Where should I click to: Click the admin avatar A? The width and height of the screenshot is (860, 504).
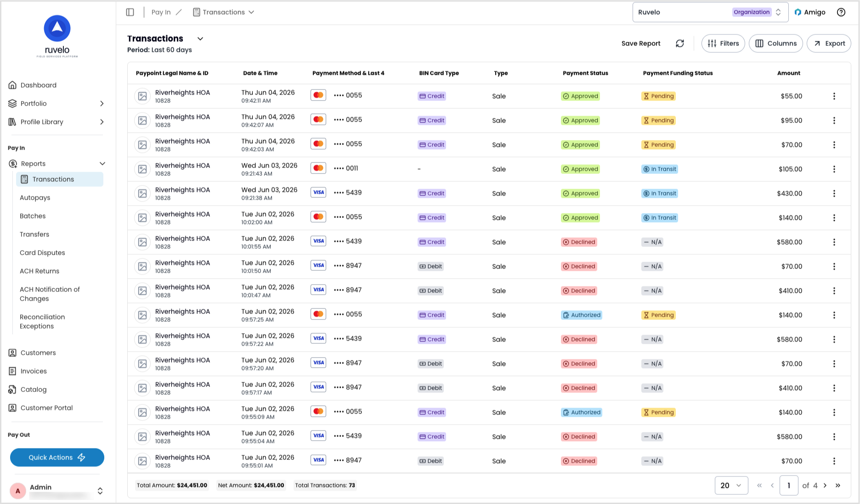point(18,491)
